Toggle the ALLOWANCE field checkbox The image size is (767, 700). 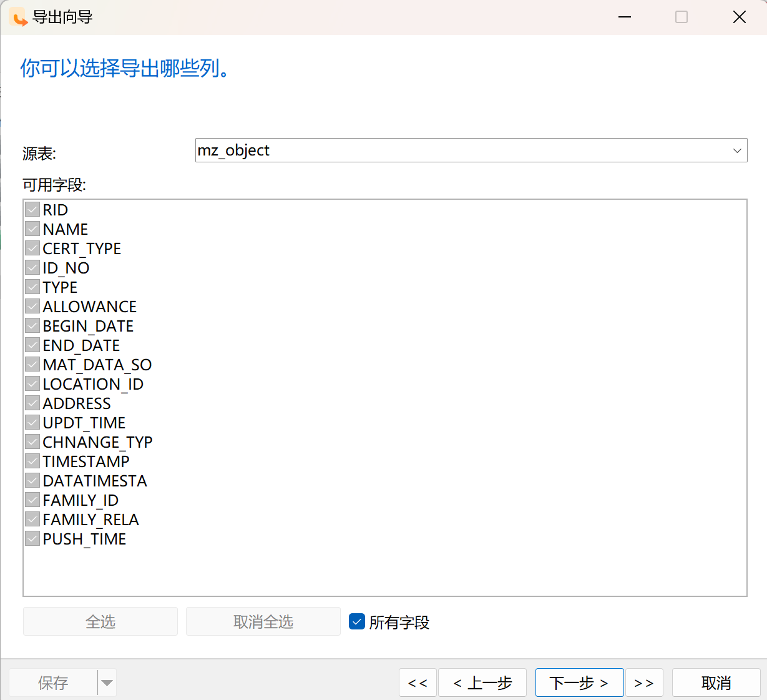pyautogui.click(x=32, y=306)
